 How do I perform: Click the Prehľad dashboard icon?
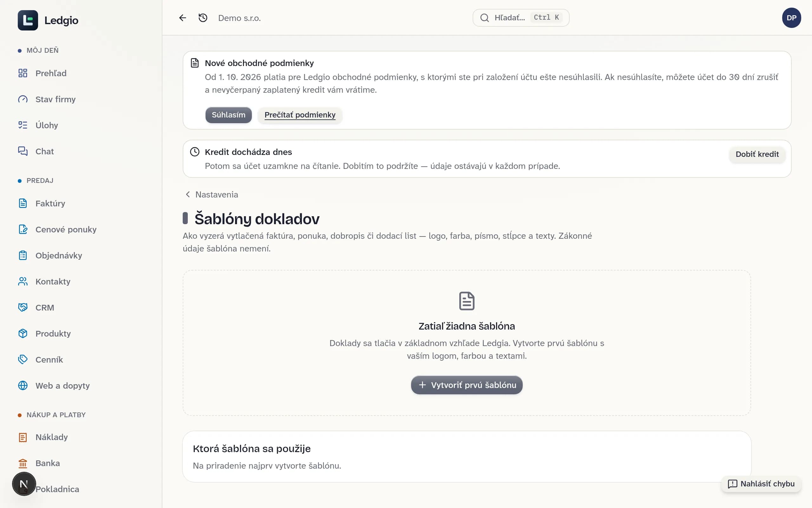(23, 73)
